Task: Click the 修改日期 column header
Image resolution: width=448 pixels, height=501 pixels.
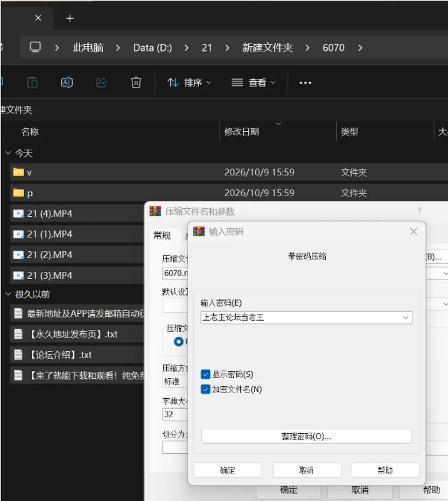Action: coord(242,132)
